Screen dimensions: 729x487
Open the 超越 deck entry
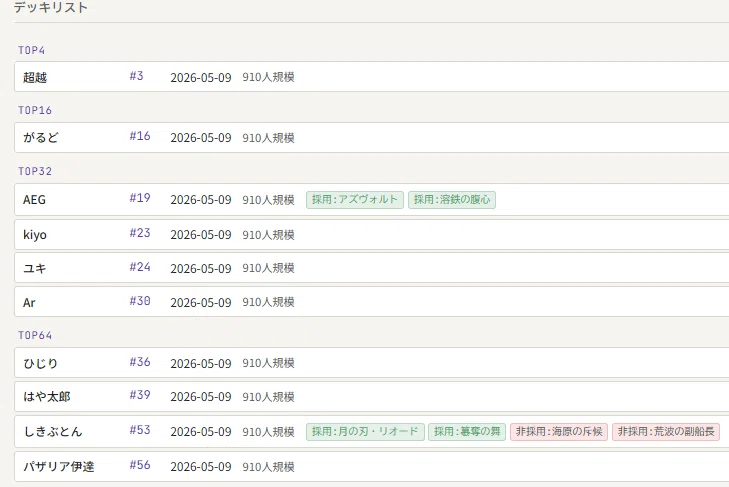click(x=372, y=77)
